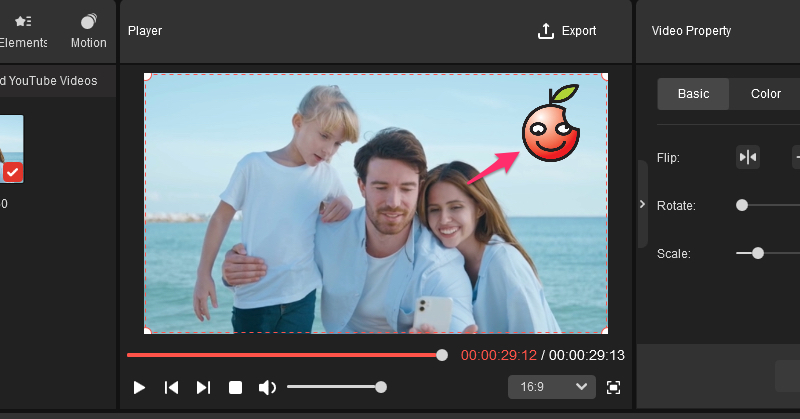This screenshot has width=800, height=419.
Task: Open the 16:9 aspect ratio dropdown
Action: click(x=551, y=387)
